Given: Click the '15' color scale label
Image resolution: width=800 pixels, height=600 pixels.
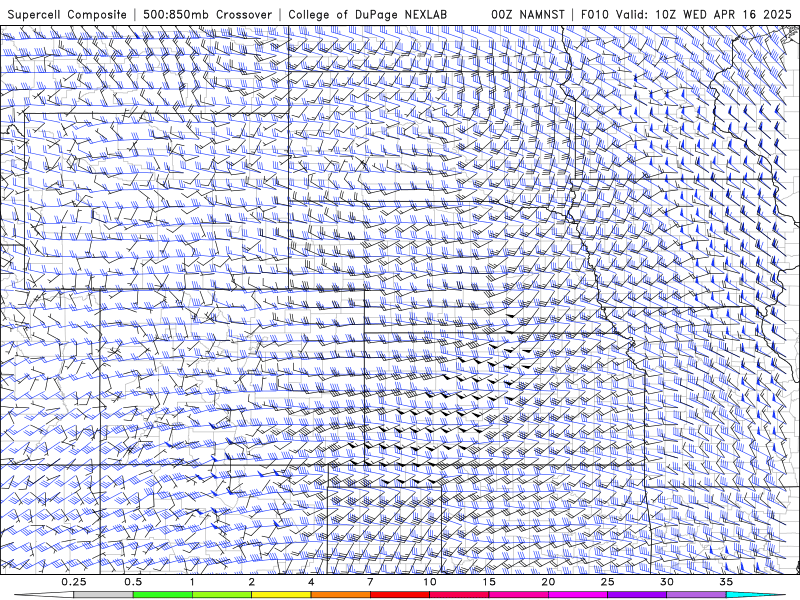Looking at the screenshot, I should pyautogui.click(x=489, y=582).
